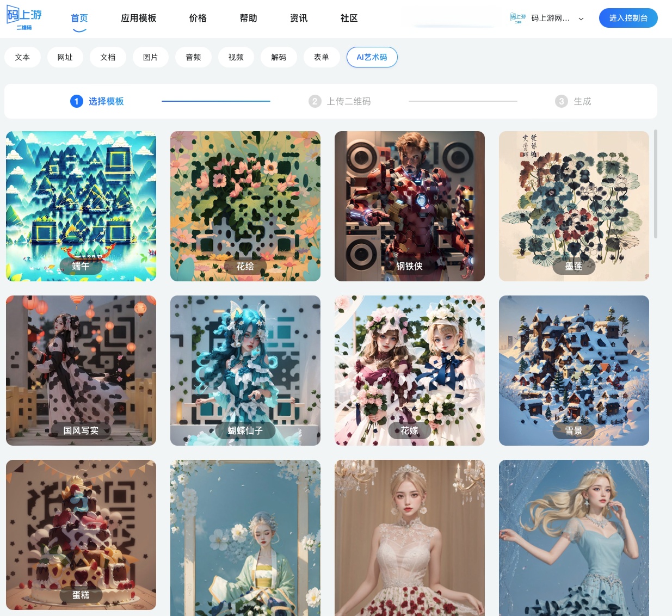Choose the girl with green hanfu template
The width and height of the screenshot is (672, 616).
245,538
